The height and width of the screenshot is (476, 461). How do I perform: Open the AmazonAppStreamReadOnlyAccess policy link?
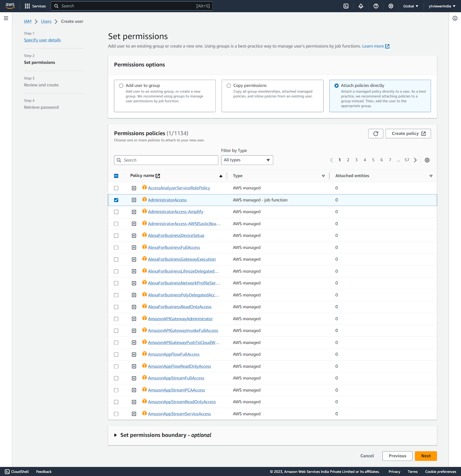(x=182, y=402)
